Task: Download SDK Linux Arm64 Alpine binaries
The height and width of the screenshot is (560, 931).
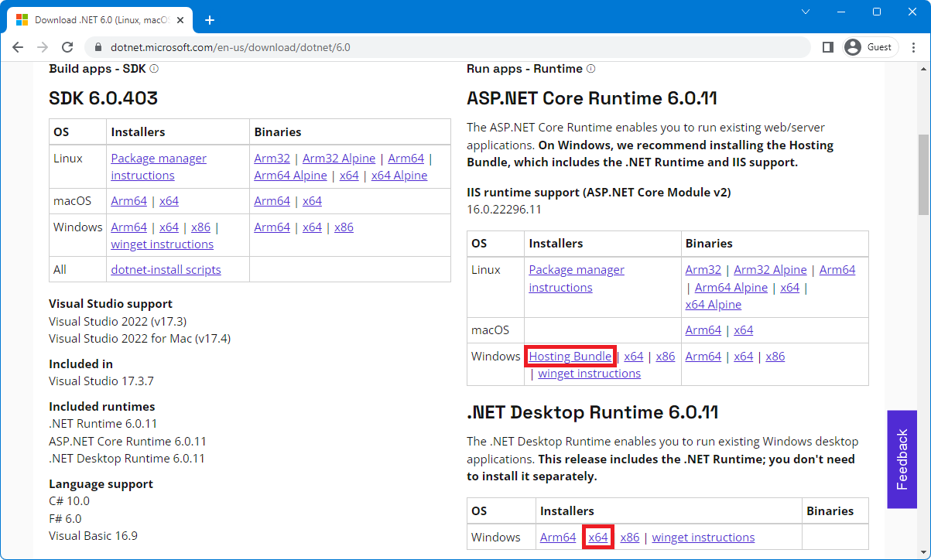Action: point(290,175)
